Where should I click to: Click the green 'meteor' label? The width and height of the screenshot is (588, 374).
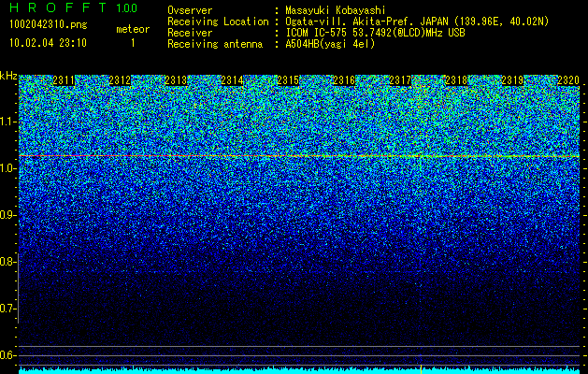coord(133,29)
